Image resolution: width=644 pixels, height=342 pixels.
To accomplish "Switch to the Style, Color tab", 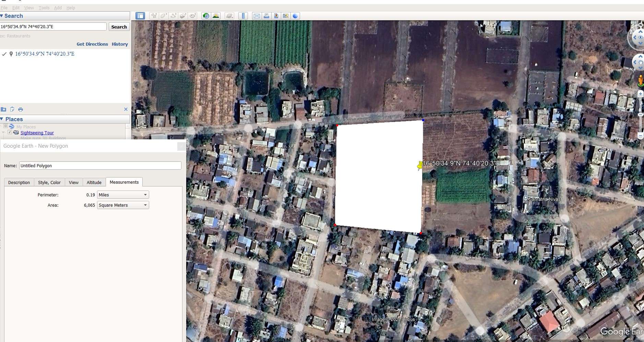I will [x=49, y=182].
